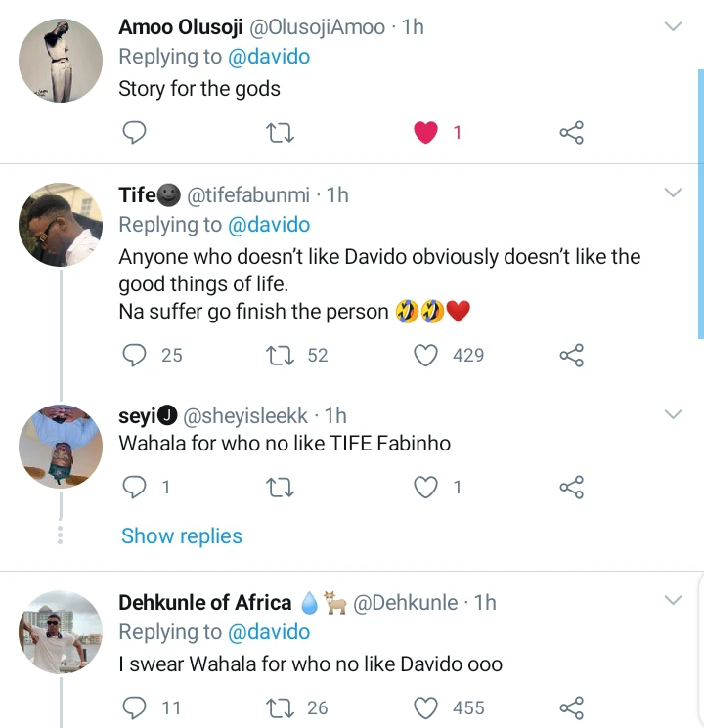The height and width of the screenshot is (728, 704).
Task: Like Tife's tweet with 429 likes
Action: tap(426, 355)
